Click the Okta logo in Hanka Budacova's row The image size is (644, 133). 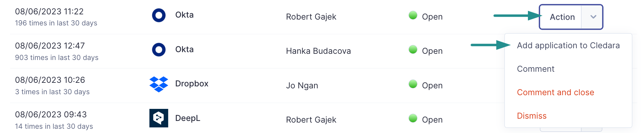(159, 50)
